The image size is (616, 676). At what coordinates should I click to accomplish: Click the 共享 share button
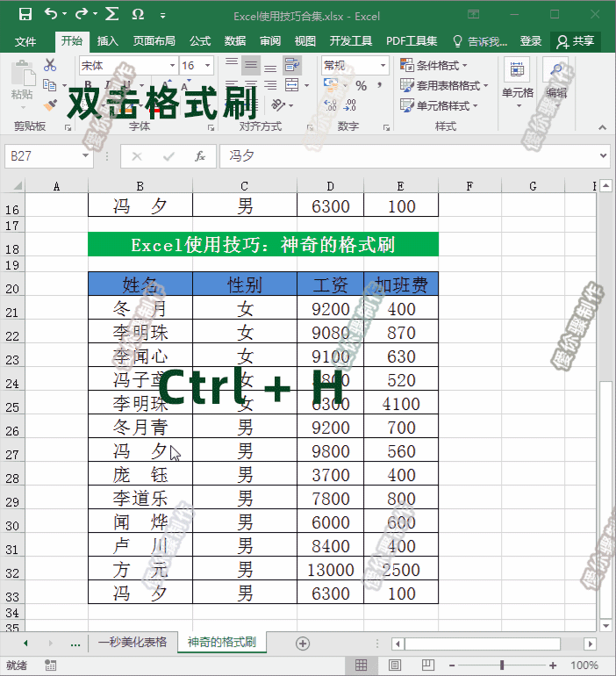tap(575, 41)
